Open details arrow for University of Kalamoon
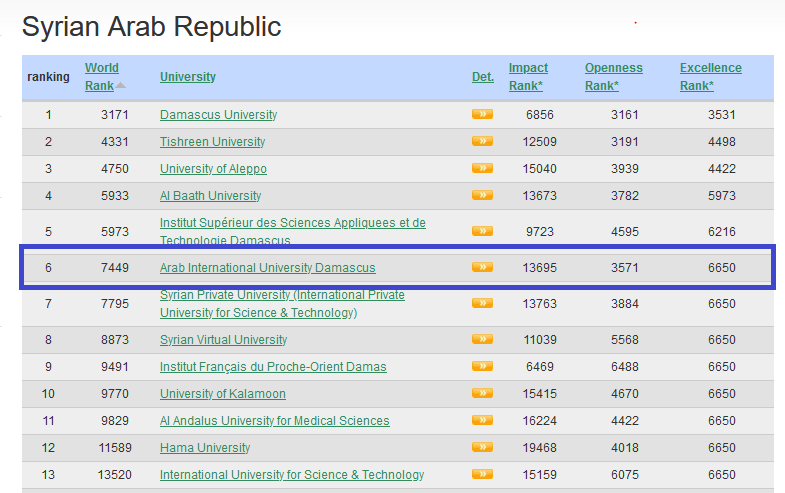Viewport: 785px width, 493px height. click(x=482, y=394)
